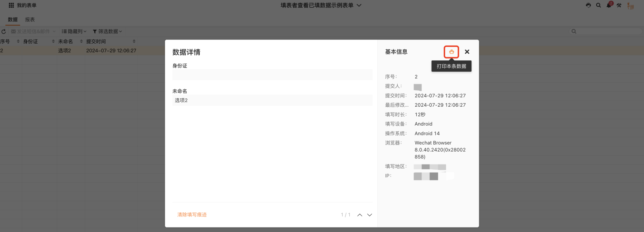The width and height of the screenshot is (644, 232).
Task: Click the 1 / 1 record counter
Action: click(346, 215)
